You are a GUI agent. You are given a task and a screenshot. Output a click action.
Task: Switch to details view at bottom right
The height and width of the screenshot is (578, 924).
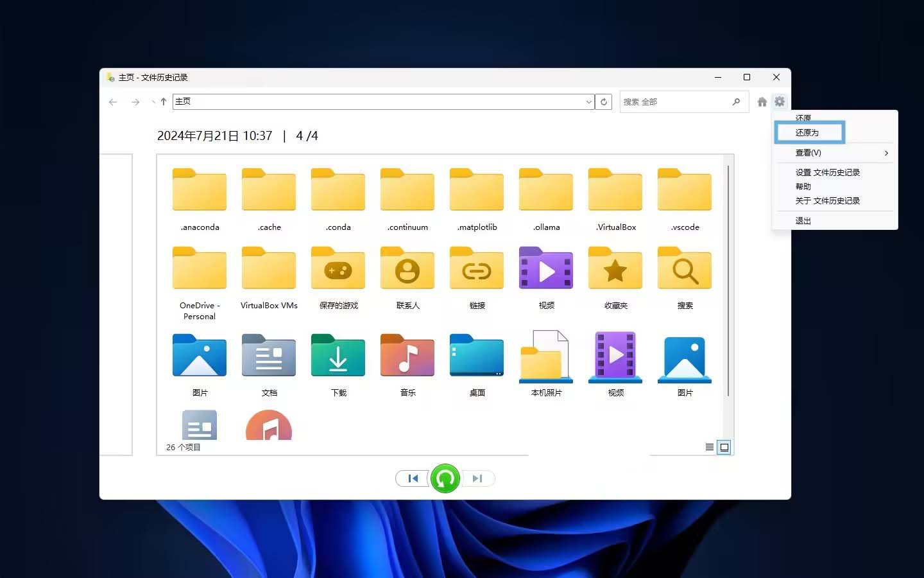click(x=709, y=447)
